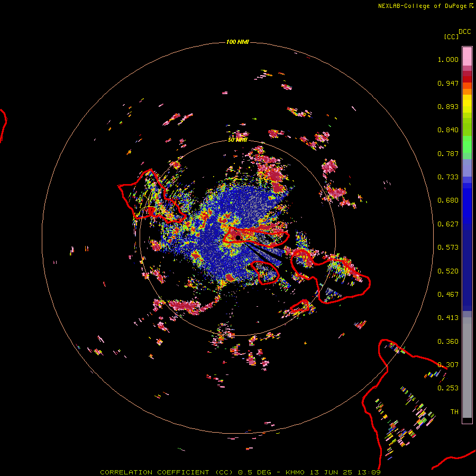The height and width of the screenshot is (476, 476).
Task: Click the 0.360 color scale value
Action: 448,342
